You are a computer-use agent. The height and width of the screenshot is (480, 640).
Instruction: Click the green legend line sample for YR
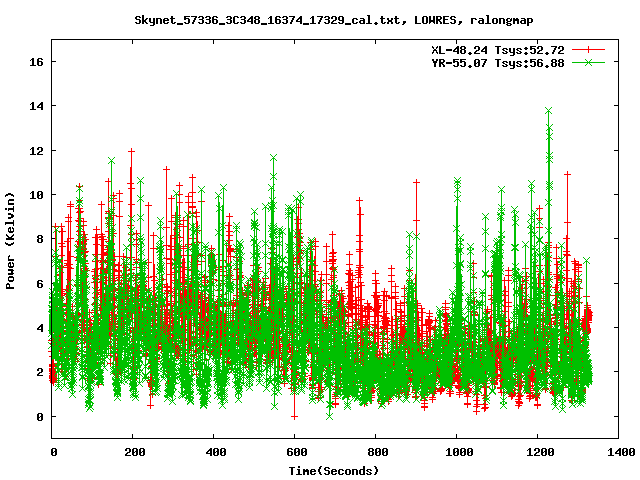[588, 62]
